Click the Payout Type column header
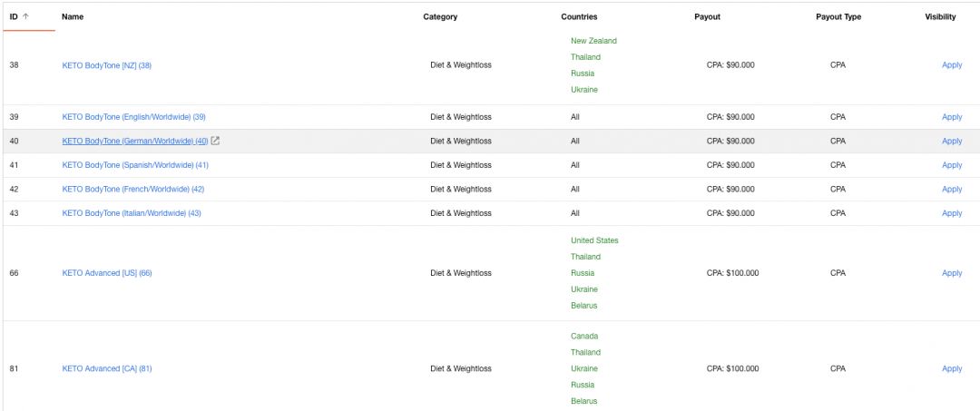This screenshot has width=980, height=411. click(x=838, y=16)
